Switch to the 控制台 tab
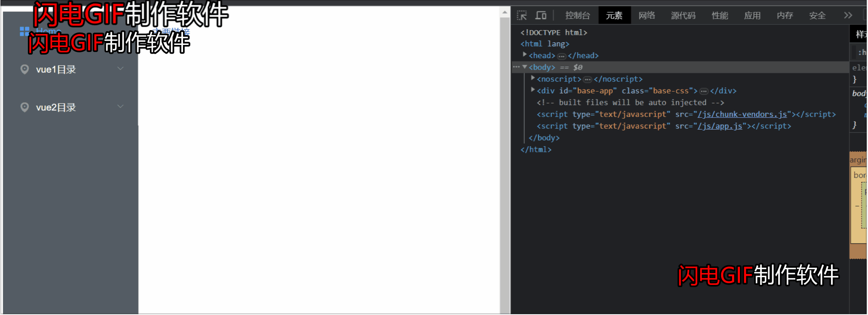Viewport: 868px width, 315px height. pyautogui.click(x=577, y=16)
